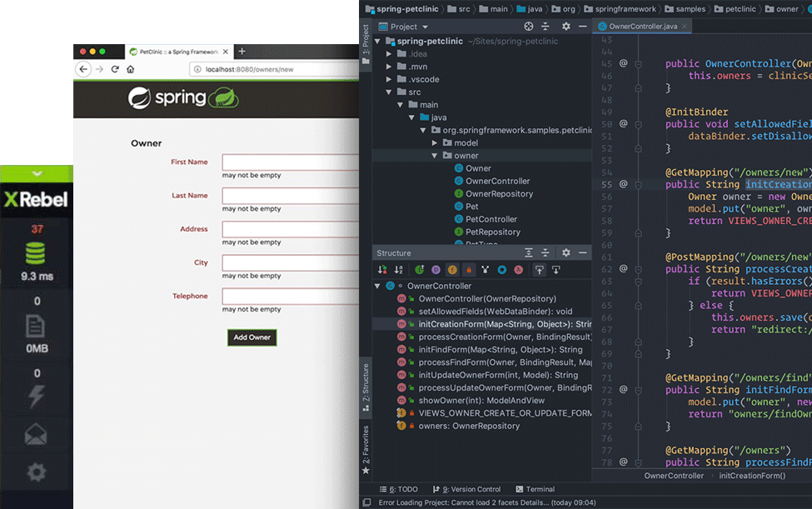This screenshot has height=509, width=812.
Task: Collapse OwnerController node in Structure
Action: (x=377, y=286)
